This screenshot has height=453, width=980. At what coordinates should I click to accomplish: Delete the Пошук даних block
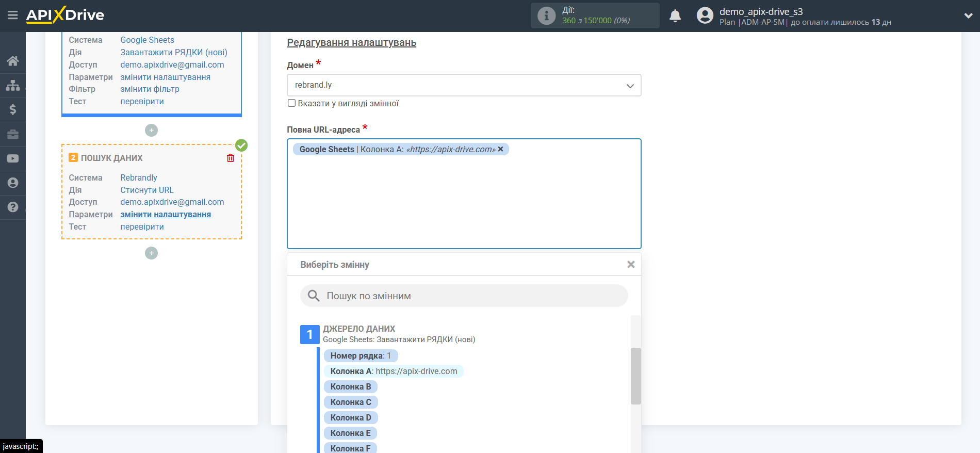pos(231,158)
